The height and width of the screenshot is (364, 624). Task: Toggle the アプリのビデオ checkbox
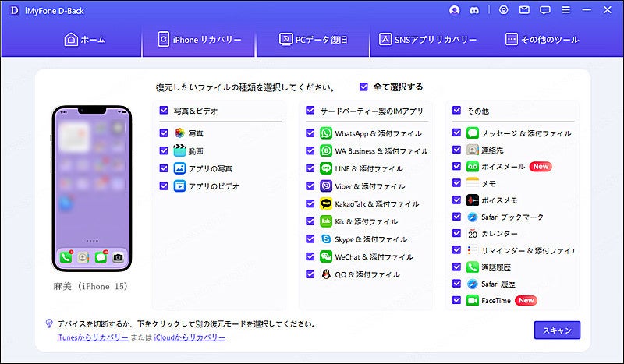tap(164, 186)
